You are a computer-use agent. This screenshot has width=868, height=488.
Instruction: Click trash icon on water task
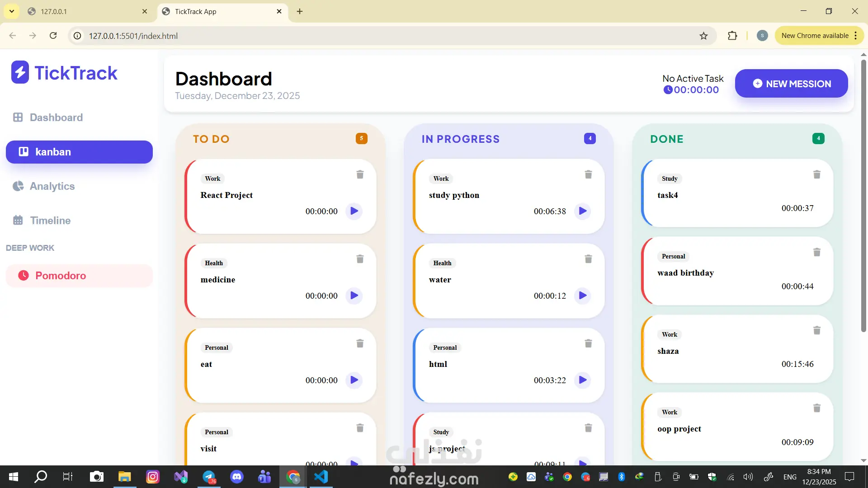tap(588, 259)
